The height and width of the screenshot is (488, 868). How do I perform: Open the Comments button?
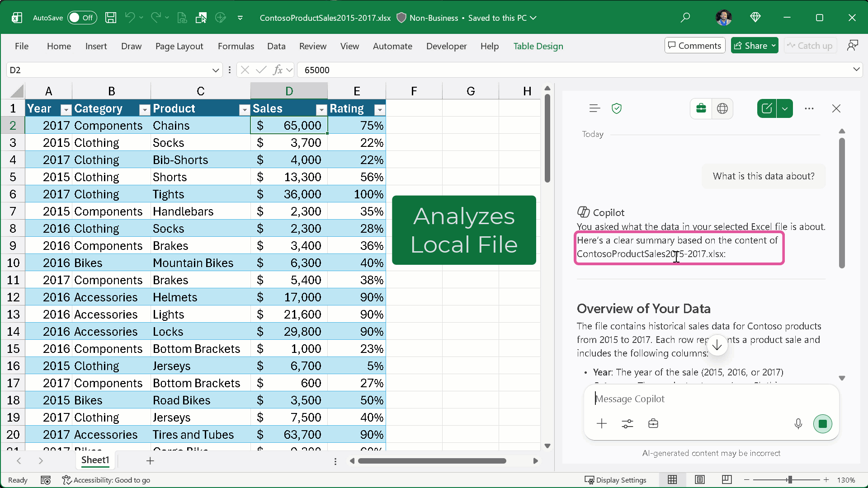(x=694, y=45)
